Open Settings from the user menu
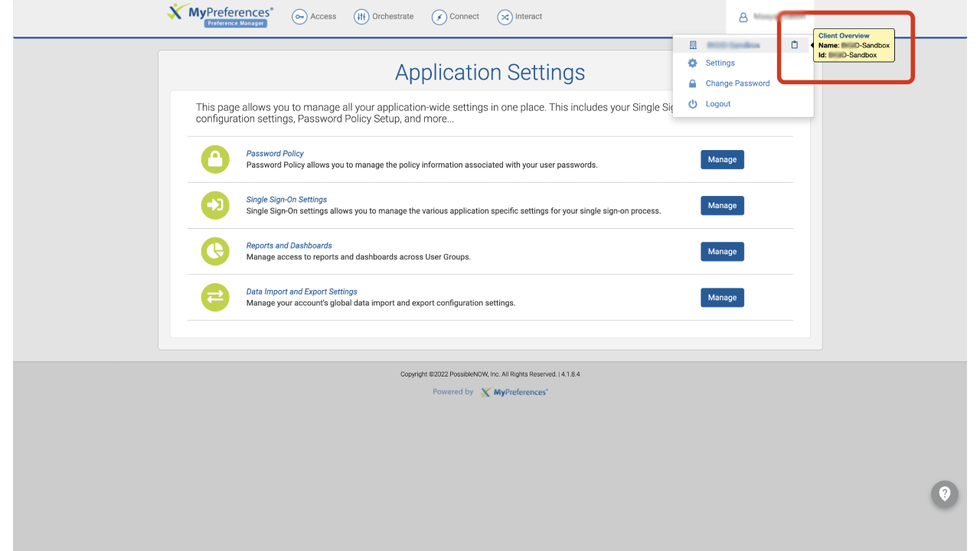 click(720, 64)
